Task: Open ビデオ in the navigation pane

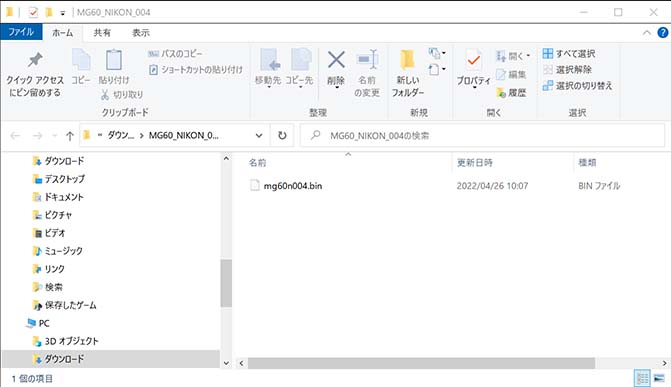Action: 55,233
